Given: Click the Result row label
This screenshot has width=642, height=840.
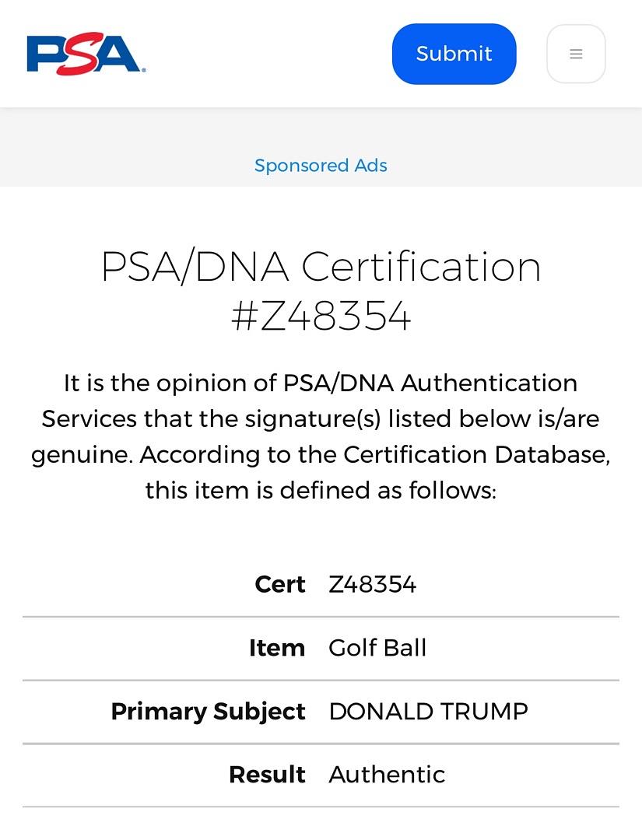Looking at the screenshot, I should 267,775.
